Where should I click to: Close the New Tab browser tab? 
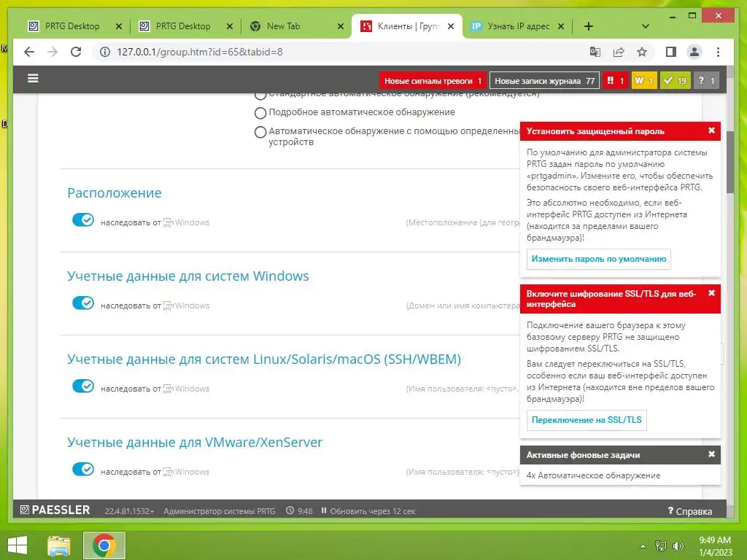pos(340,26)
